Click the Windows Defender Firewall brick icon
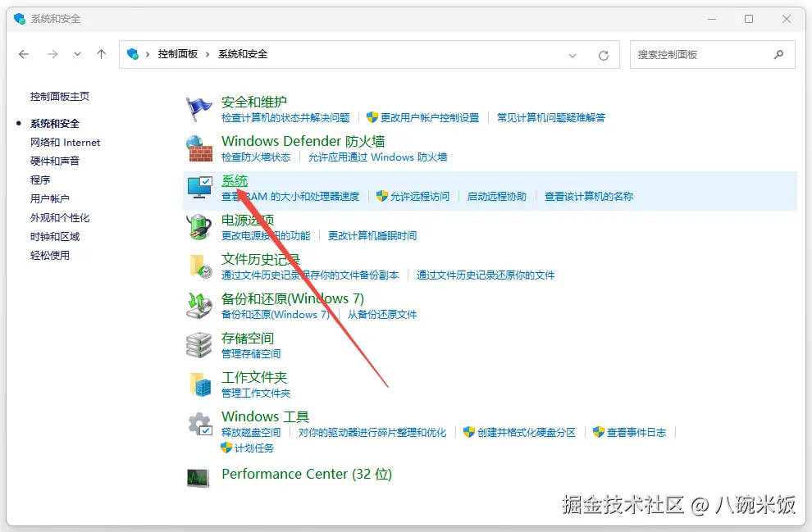 click(199, 148)
